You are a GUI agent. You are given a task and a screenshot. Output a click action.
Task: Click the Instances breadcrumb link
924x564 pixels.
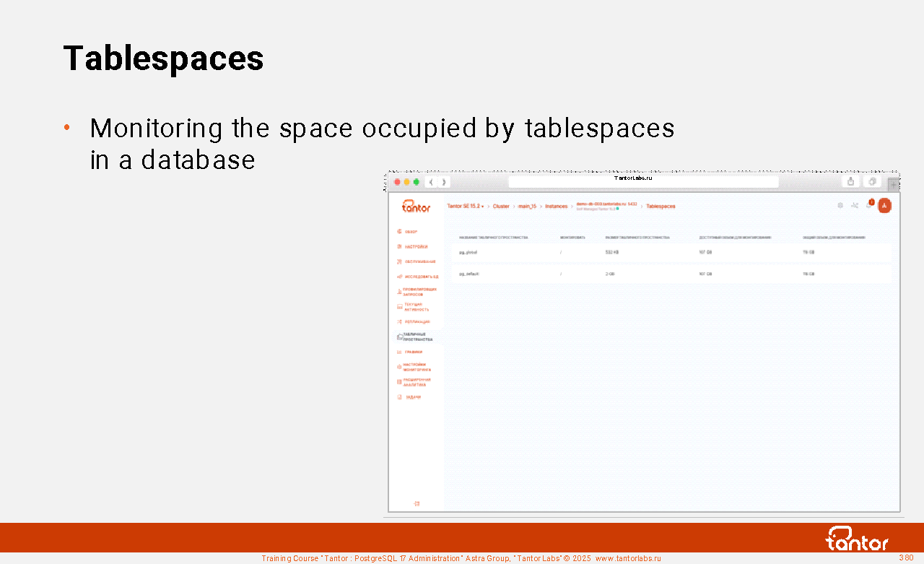[557, 207]
